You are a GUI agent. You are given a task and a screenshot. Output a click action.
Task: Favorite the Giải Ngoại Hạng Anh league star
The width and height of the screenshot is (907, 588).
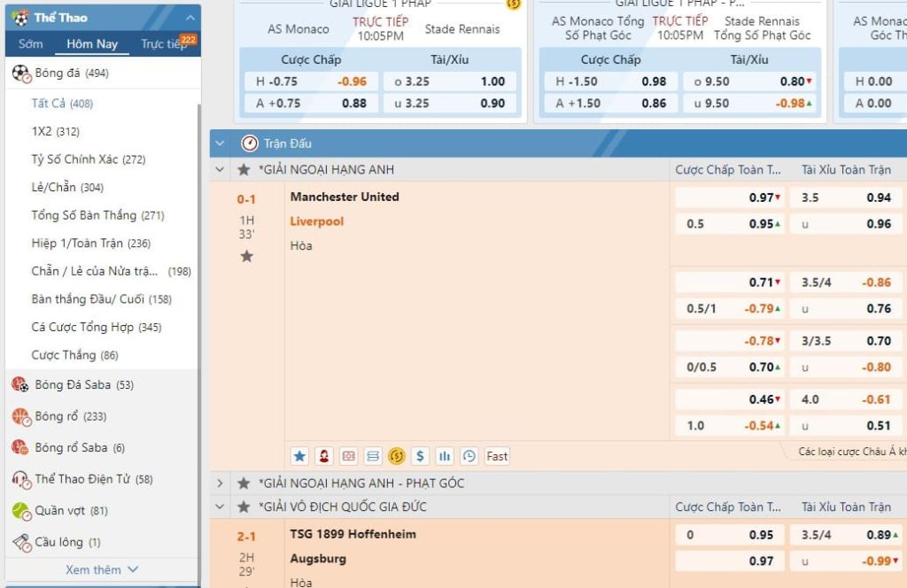[x=244, y=169]
